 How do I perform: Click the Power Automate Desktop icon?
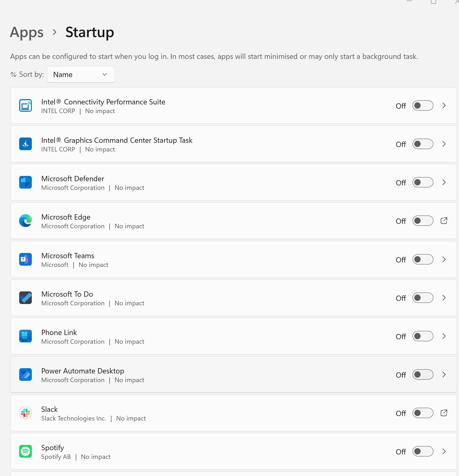[x=25, y=374]
